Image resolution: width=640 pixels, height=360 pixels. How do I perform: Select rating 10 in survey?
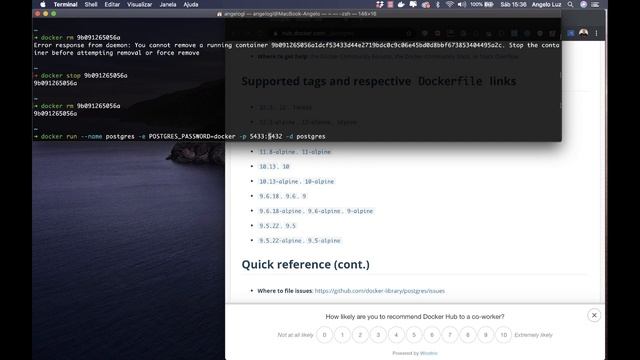tap(504, 335)
